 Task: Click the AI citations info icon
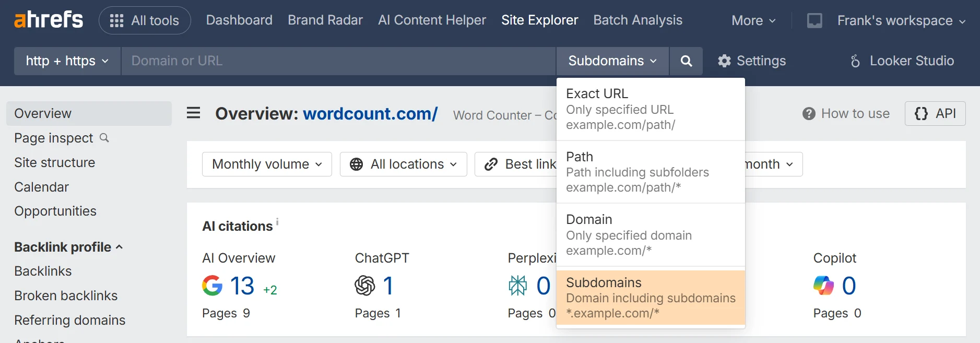pyautogui.click(x=277, y=222)
